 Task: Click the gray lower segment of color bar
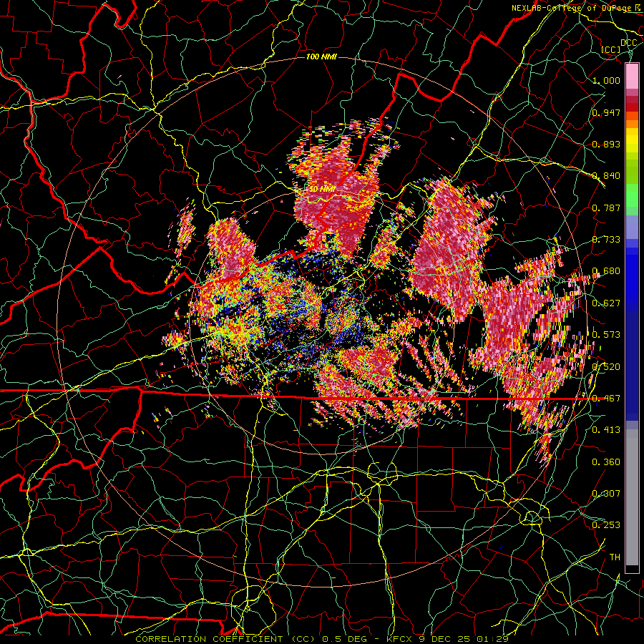click(x=632, y=497)
